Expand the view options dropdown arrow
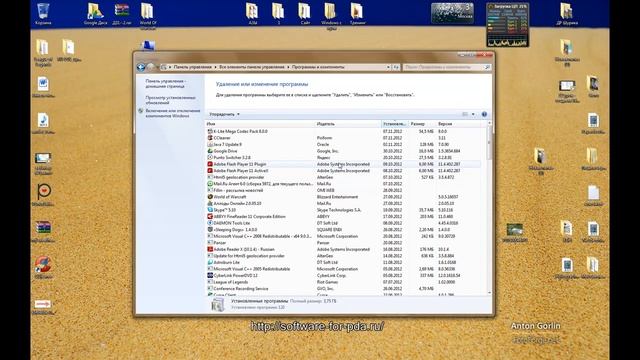This screenshot has width=640, height=360. [473, 114]
